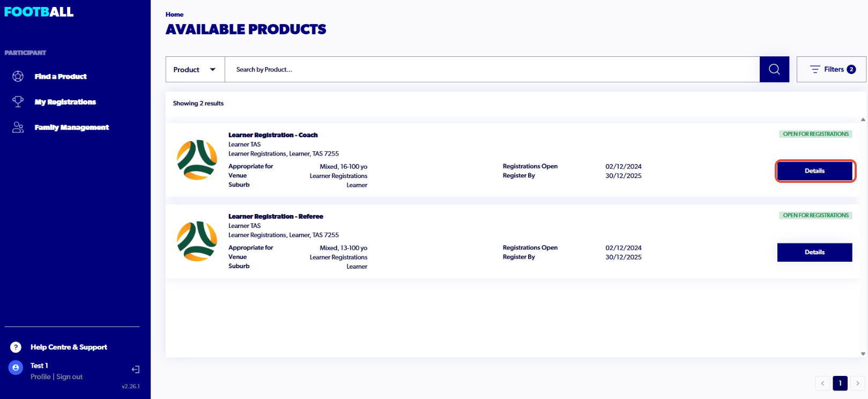Open the Profile link
Screen dimensions: 868x399
pyautogui.click(x=41, y=376)
